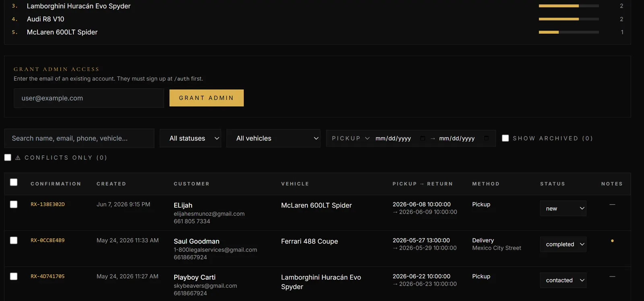The width and height of the screenshot is (644, 301).
Task: Click pickup time 2026-05-27 13:00:00
Action: click(421, 240)
